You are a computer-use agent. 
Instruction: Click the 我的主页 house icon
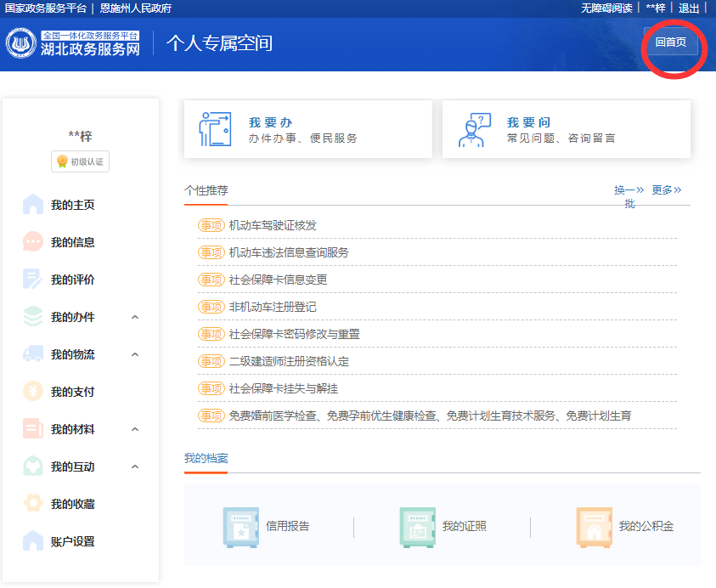pos(33,204)
